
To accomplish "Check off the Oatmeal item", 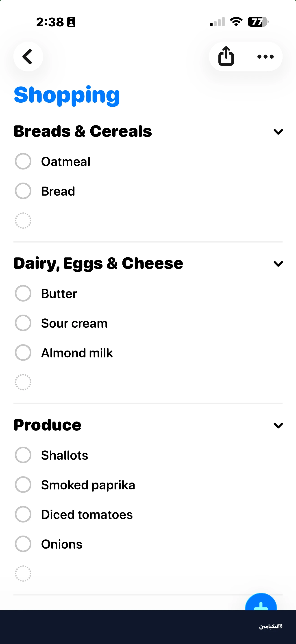I will (23, 161).
